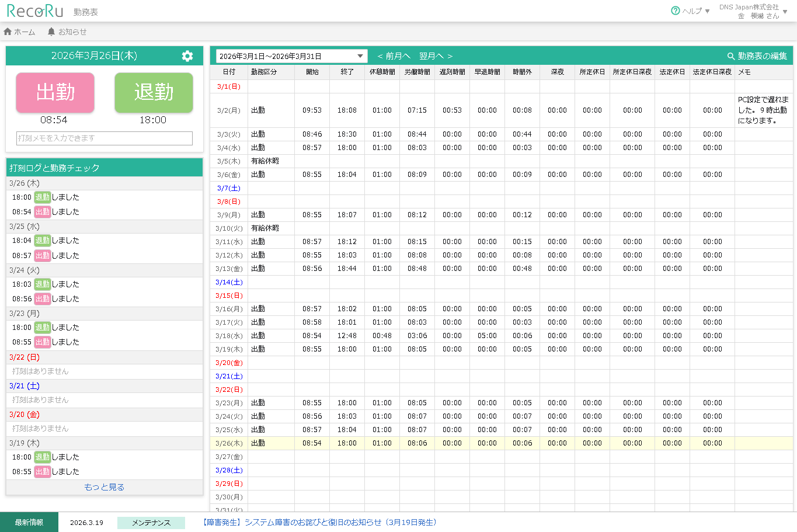The width and height of the screenshot is (797, 532).
Task: Open the ホーム navigation item
Action: [x=25, y=32]
